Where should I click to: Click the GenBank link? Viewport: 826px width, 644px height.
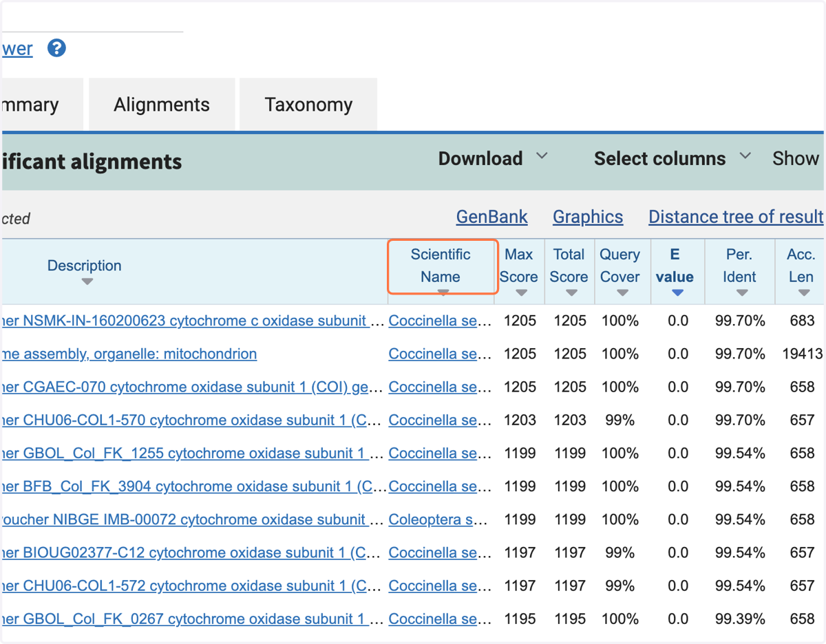491,217
